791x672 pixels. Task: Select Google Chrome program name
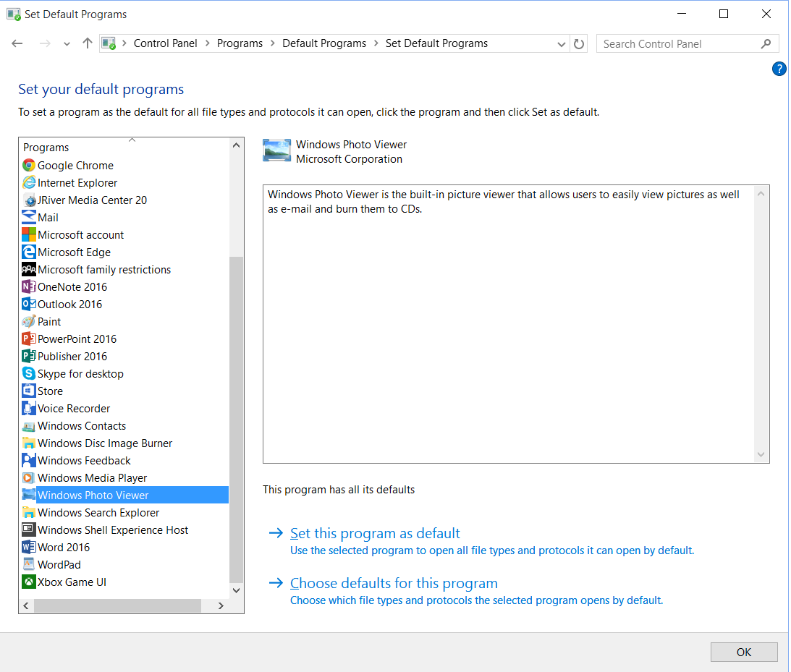coord(76,166)
